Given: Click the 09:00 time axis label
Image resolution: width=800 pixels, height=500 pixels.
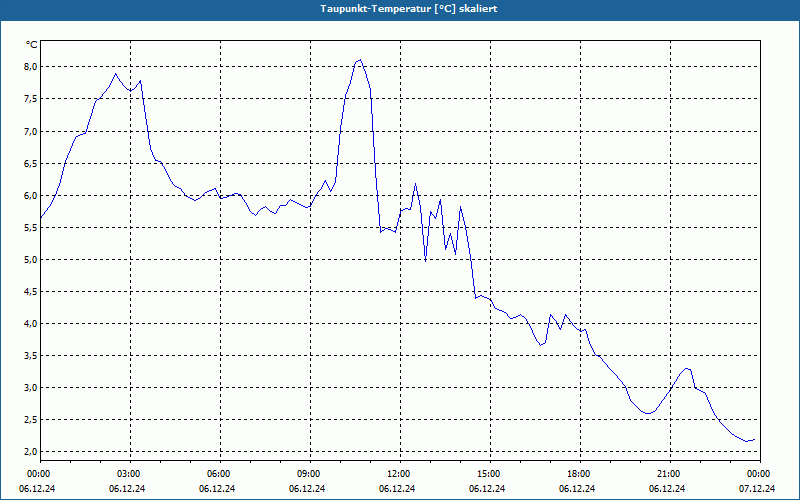Looking at the screenshot, I should (311, 474).
